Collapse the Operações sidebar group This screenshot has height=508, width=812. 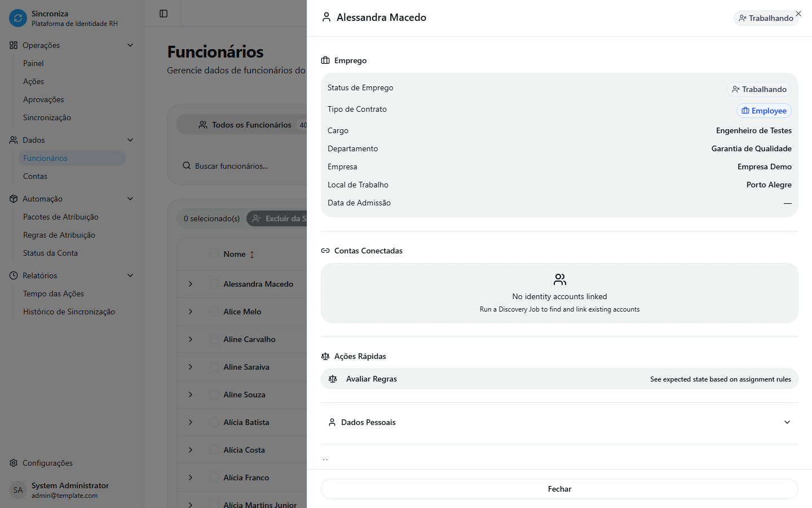[x=130, y=45]
